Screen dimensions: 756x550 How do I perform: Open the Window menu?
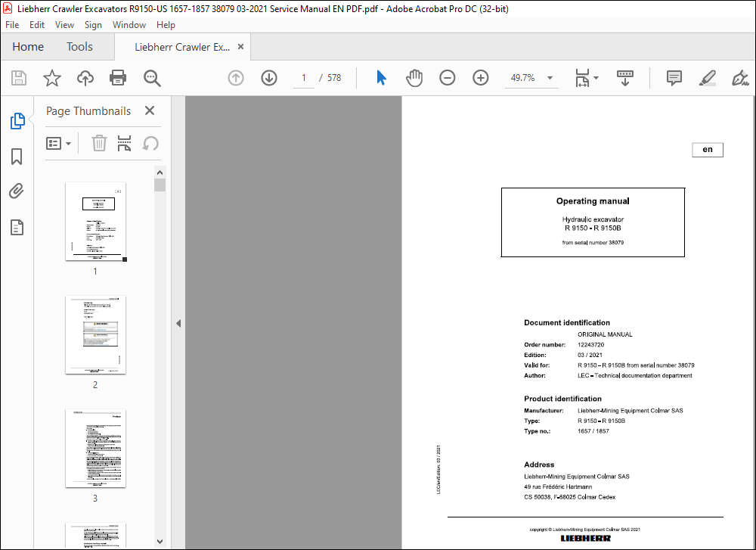[129, 25]
